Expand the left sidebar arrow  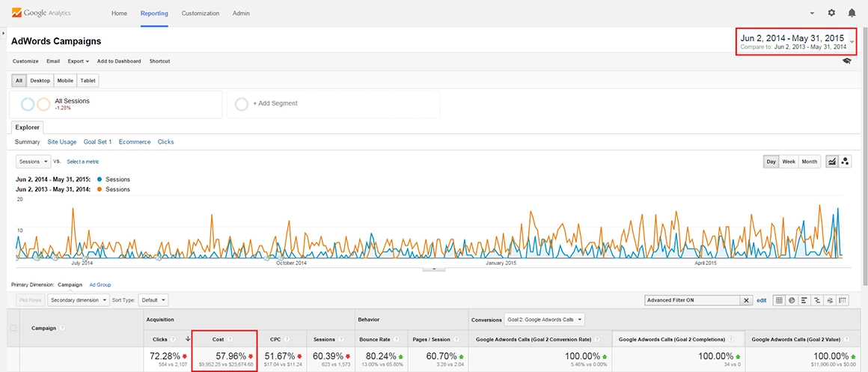[3, 34]
